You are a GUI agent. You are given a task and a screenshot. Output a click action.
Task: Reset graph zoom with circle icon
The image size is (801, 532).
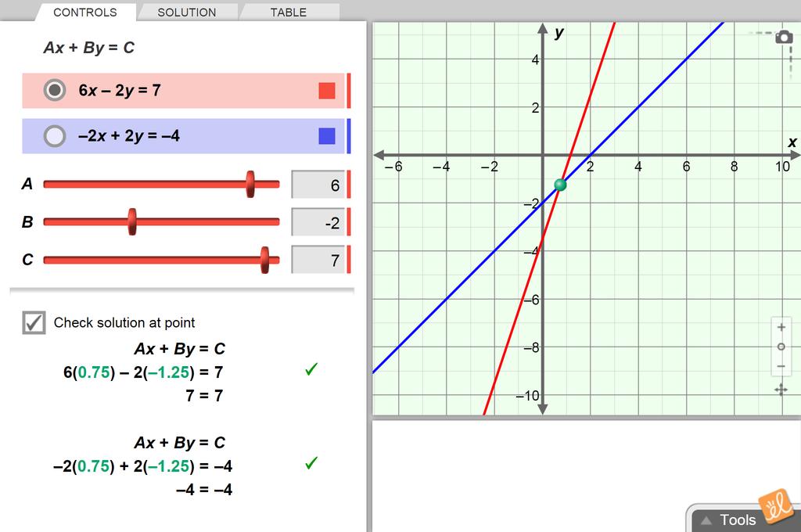tap(781, 347)
